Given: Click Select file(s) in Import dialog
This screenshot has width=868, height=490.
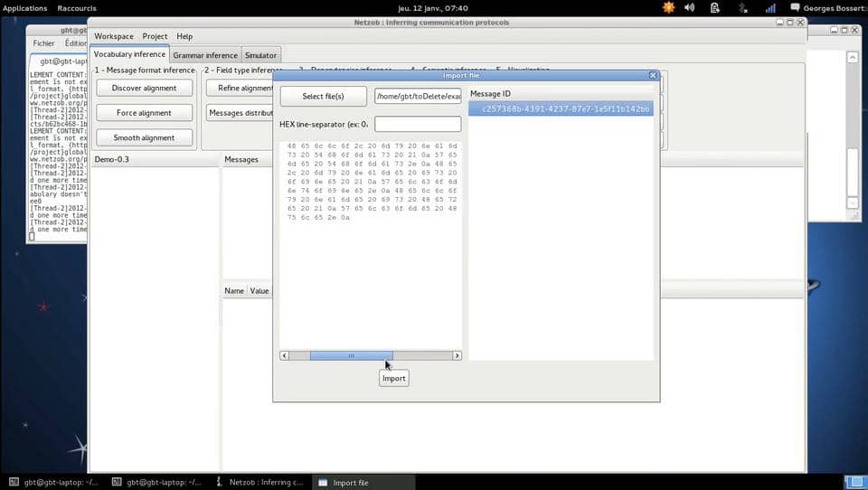Looking at the screenshot, I should pyautogui.click(x=324, y=97).
